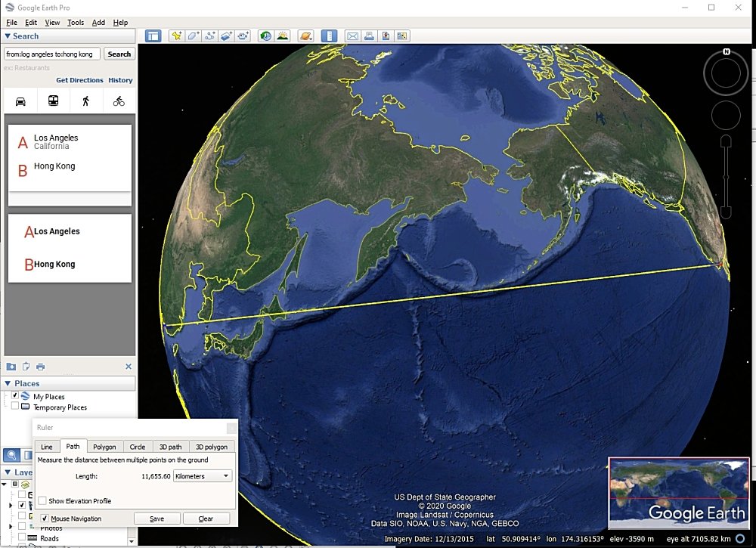The width and height of the screenshot is (756, 548).
Task: Toggle the Ruler tool in toolbar
Action: pyautogui.click(x=330, y=36)
